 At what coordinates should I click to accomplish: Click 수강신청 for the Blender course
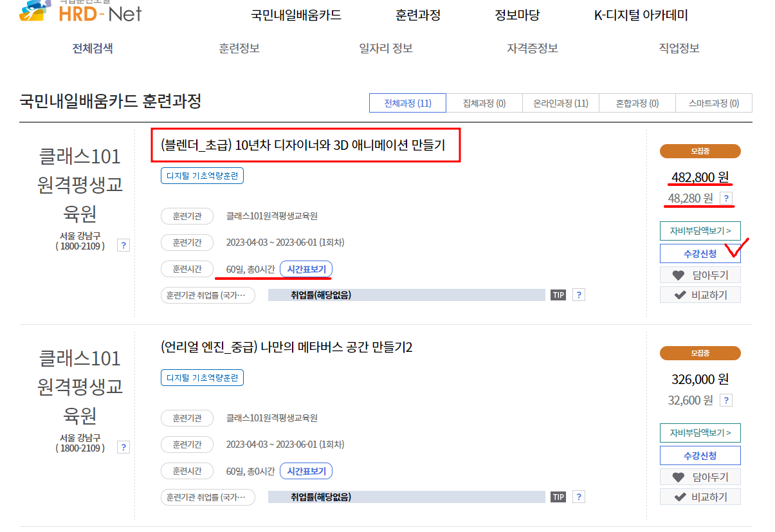click(700, 253)
